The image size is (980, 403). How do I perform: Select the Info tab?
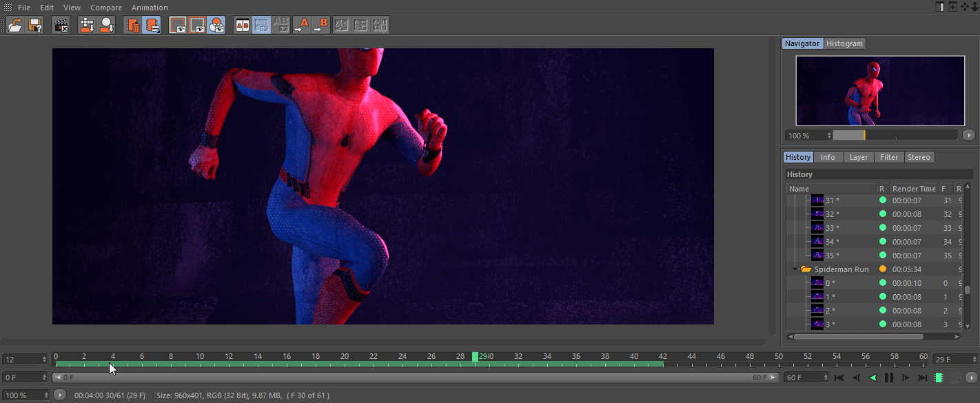[828, 157]
